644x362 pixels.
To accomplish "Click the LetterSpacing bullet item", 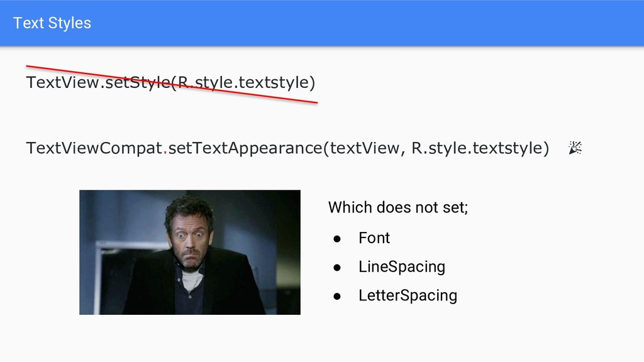I will point(408,295).
